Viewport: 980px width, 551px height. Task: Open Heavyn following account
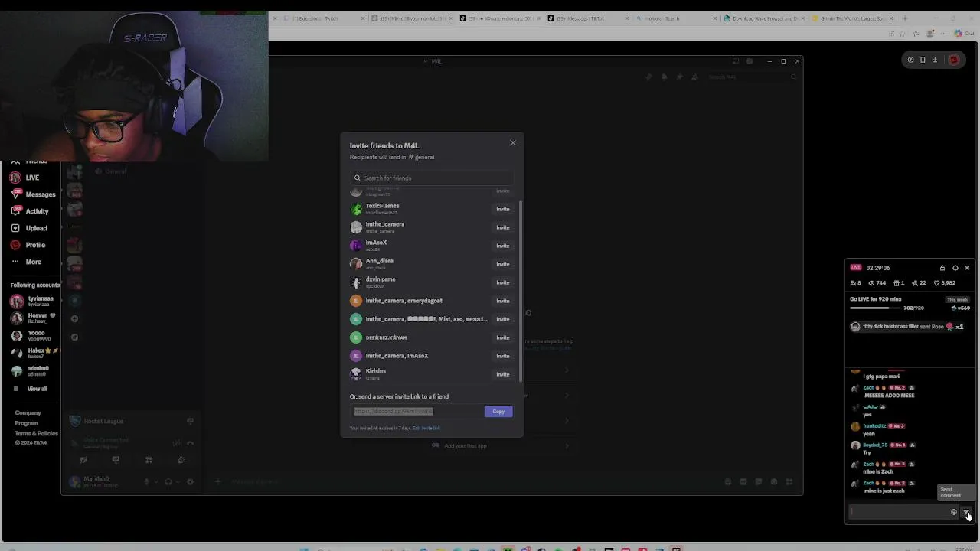coord(32,318)
